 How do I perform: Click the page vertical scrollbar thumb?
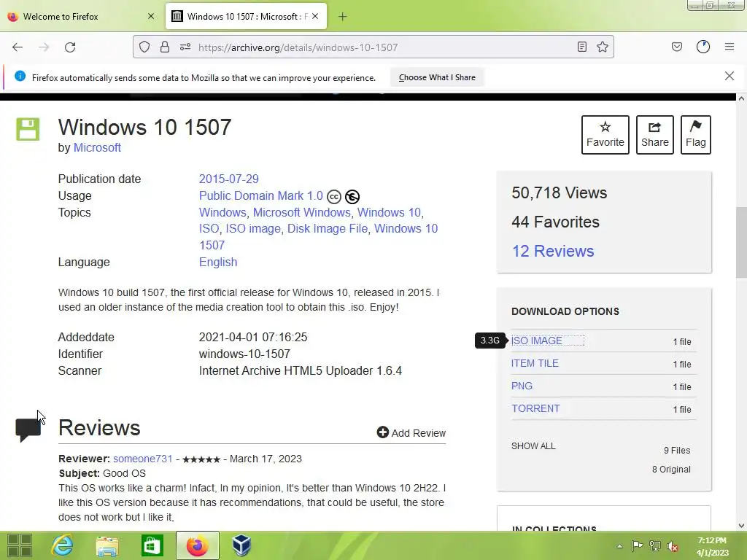point(741,242)
